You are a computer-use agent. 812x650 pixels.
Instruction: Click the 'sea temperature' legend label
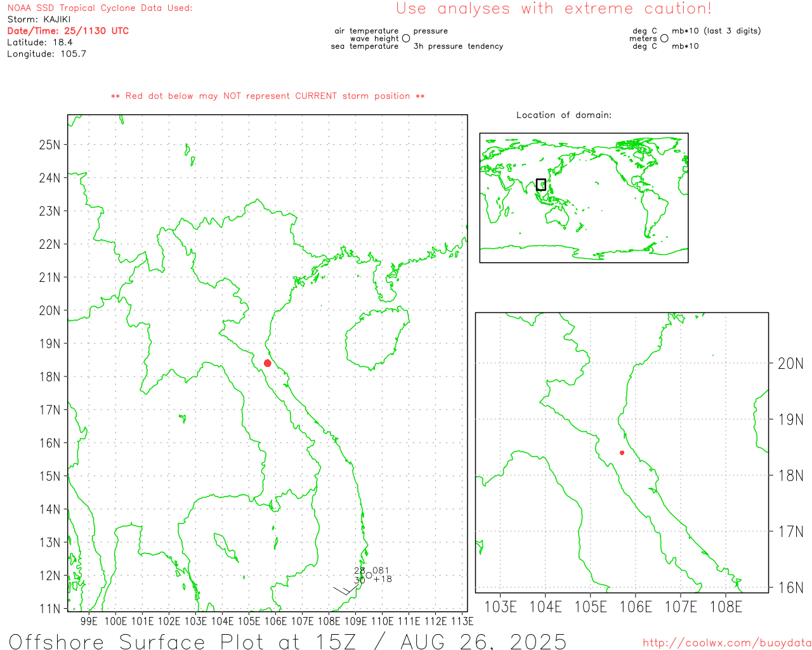tap(365, 46)
